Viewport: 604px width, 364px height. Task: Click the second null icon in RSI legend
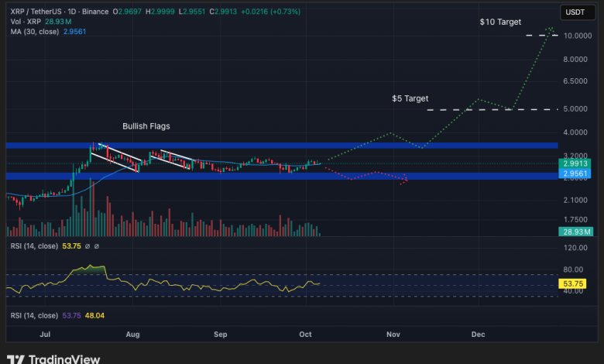pyautogui.click(x=96, y=246)
